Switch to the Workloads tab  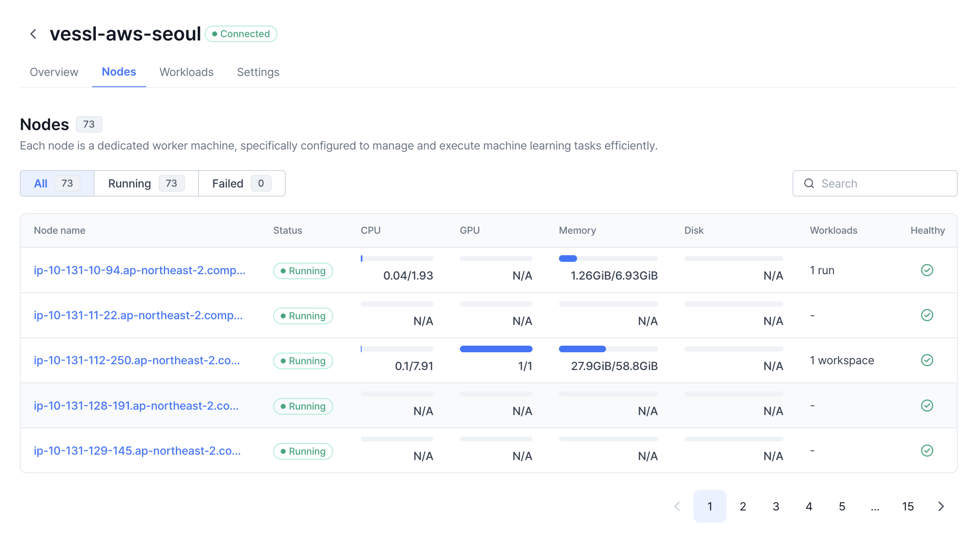click(x=186, y=72)
